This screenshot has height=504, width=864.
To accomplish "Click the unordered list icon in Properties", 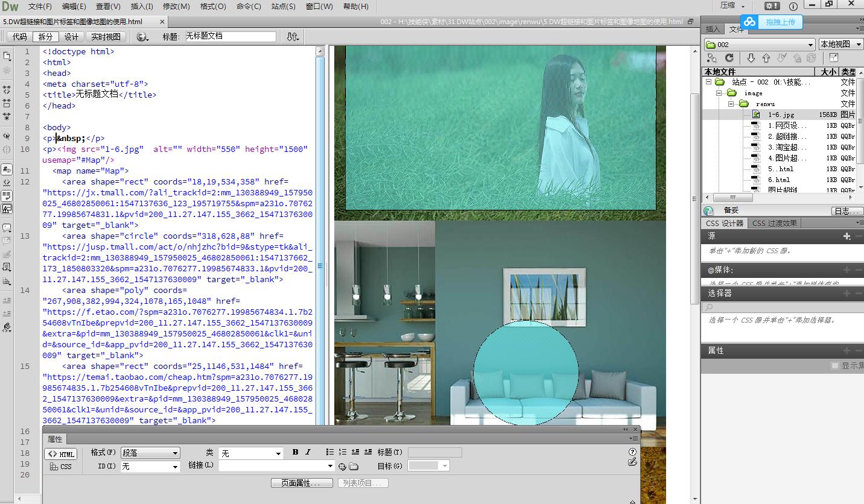I will point(329,452).
